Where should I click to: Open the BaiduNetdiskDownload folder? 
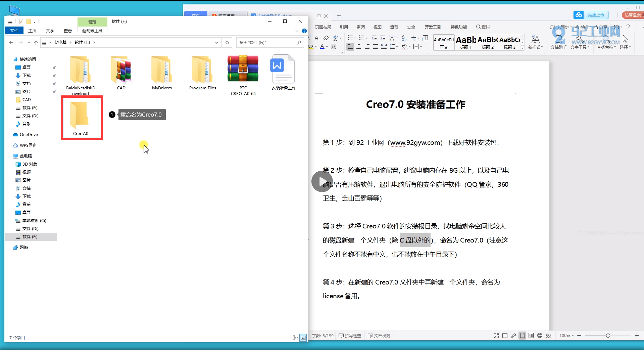(x=81, y=76)
